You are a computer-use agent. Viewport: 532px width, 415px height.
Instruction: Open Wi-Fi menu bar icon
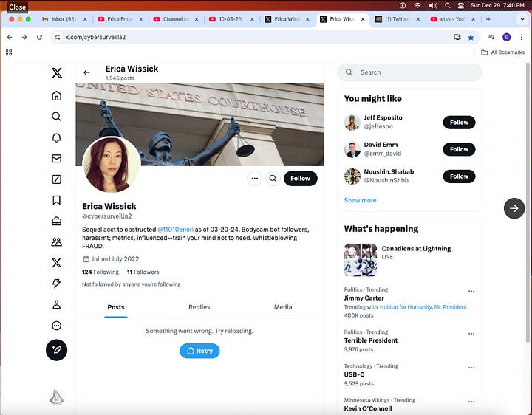417,5
